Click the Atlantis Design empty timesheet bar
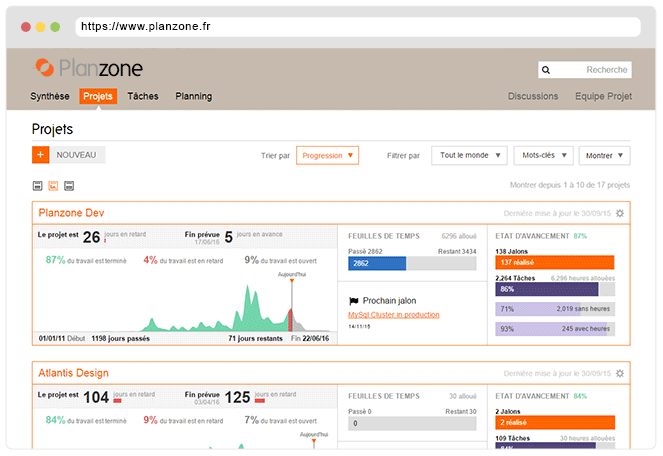This screenshot has width=663, height=456. [x=412, y=423]
